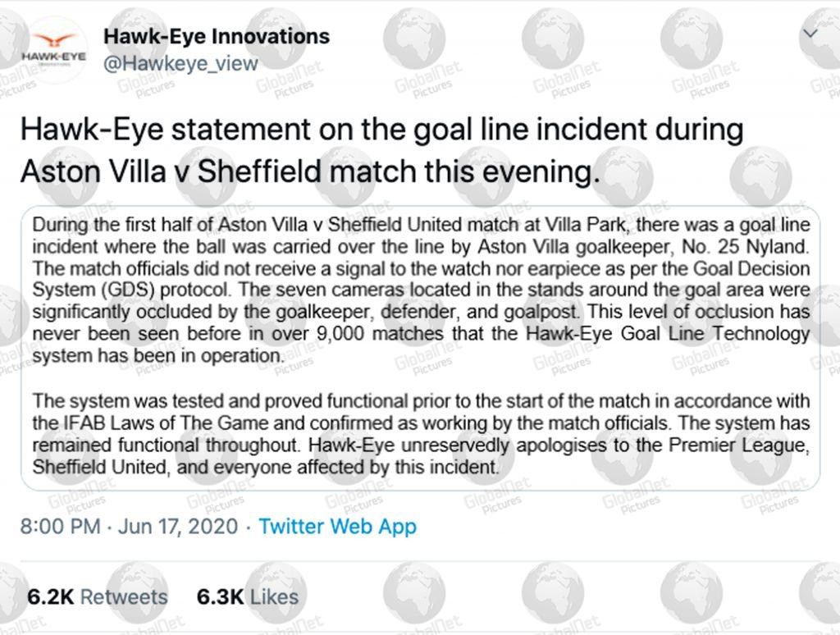Click paragraph beginning 'The system was tested'
Image resolution: width=840 pixels, height=635 pixels.
pos(421,434)
